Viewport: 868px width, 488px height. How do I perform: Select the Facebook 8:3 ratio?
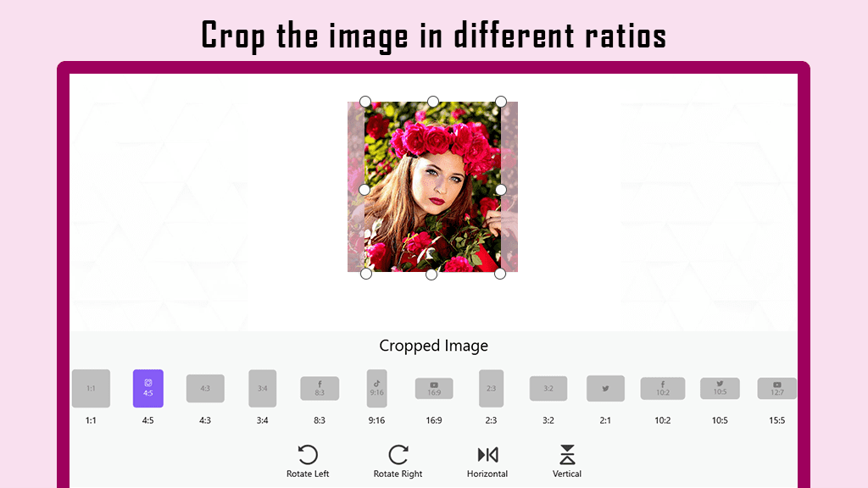point(320,388)
